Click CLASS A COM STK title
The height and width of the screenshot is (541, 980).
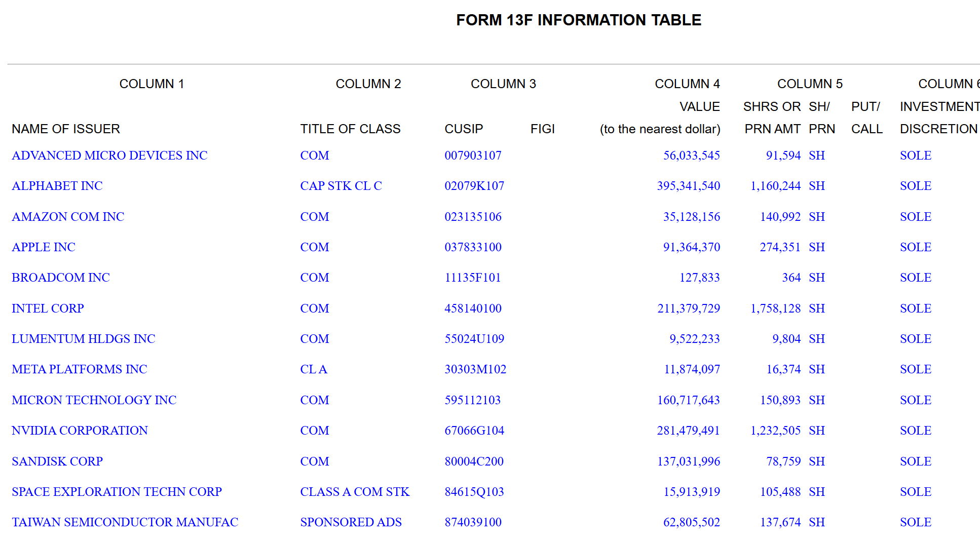(x=355, y=492)
